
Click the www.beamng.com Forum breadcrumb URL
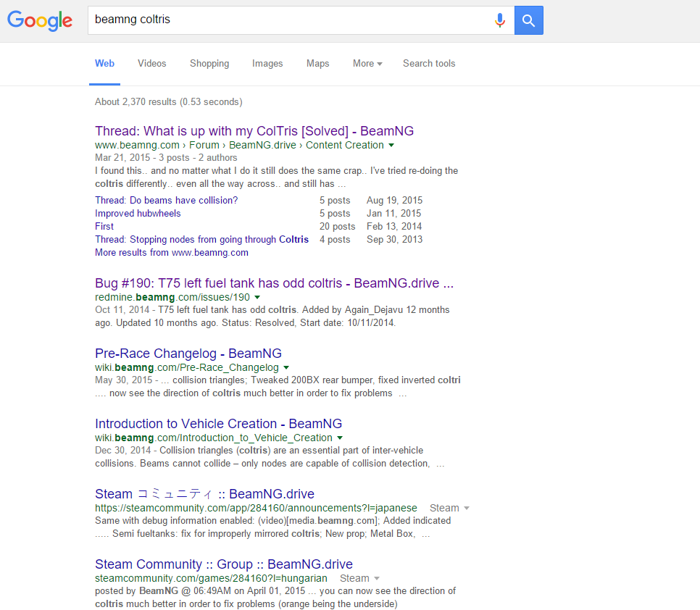coord(239,145)
